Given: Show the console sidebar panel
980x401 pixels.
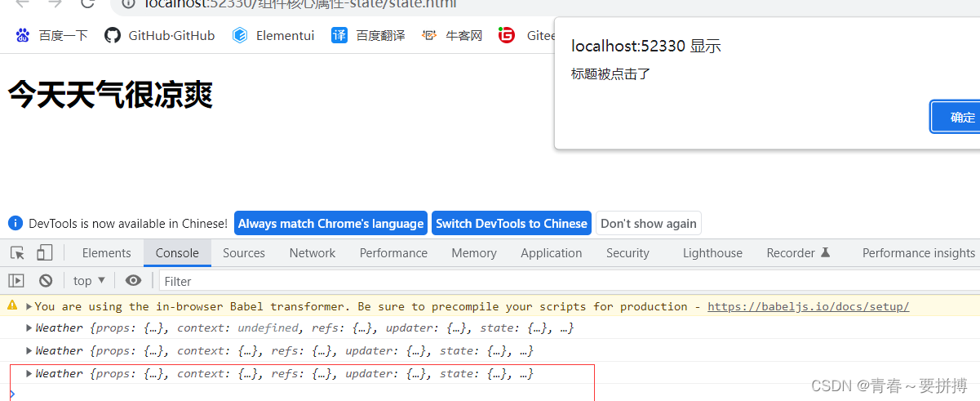Looking at the screenshot, I should tap(16, 281).
